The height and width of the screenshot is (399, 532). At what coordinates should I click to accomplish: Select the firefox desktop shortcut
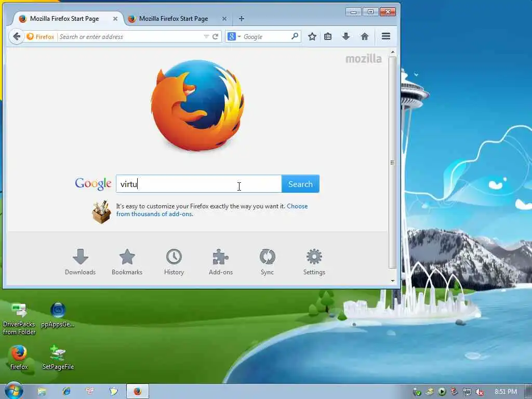[19, 357]
